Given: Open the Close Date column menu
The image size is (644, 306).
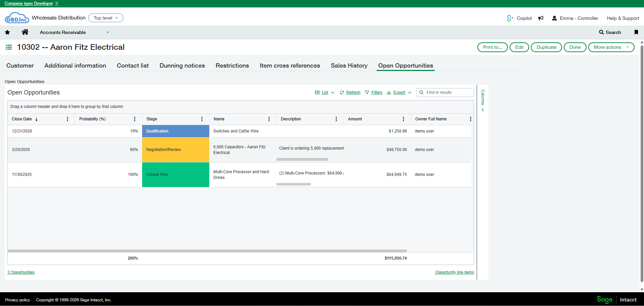Looking at the screenshot, I should [68, 119].
